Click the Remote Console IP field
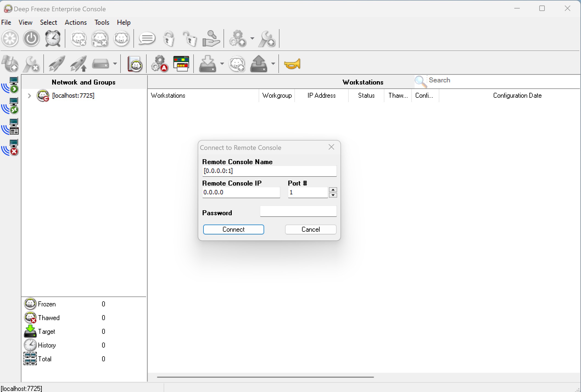 pyautogui.click(x=241, y=192)
